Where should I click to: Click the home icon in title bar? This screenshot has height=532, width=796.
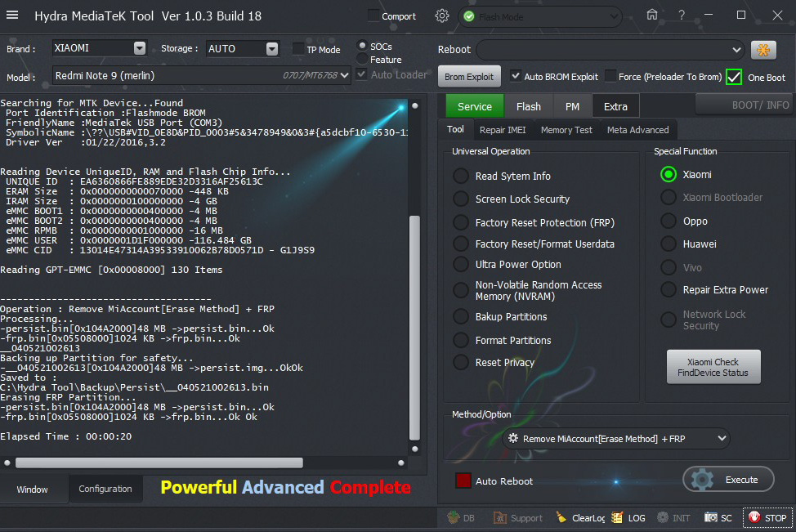click(x=651, y=16)
